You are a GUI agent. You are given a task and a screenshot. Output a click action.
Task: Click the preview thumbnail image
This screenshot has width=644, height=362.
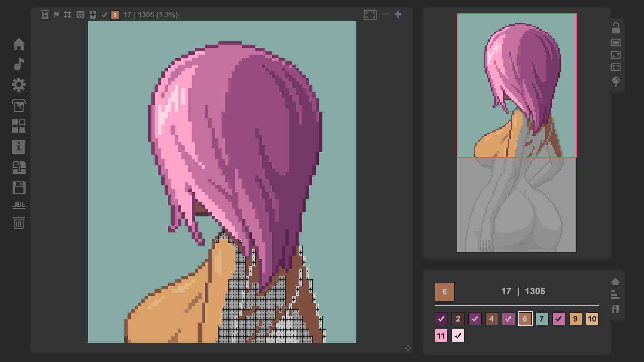click(x=517, y=133)
